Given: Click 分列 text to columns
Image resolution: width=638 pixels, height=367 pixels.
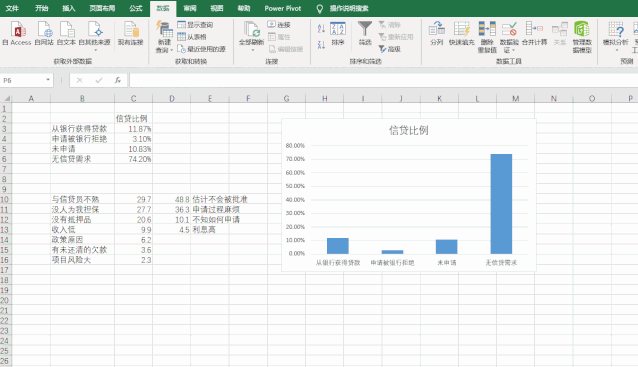Looking at the screenshot, I should coord(437,33).
